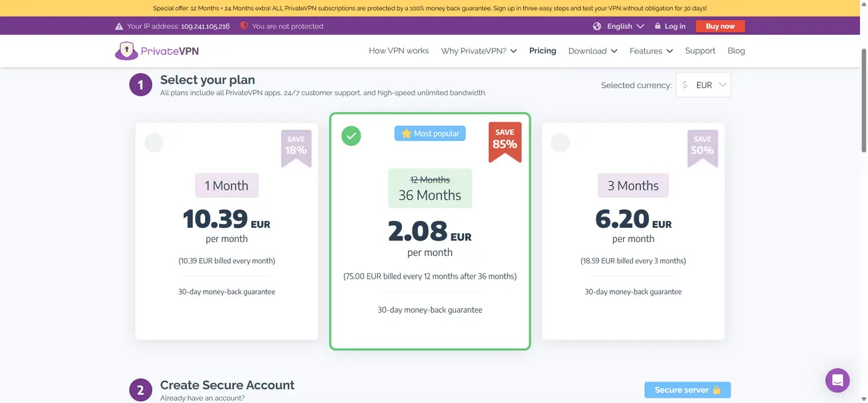The width and height of the screenshot is (868, 403).
Task: Open the EUR currency selector
Action: (x=703, y=85)
